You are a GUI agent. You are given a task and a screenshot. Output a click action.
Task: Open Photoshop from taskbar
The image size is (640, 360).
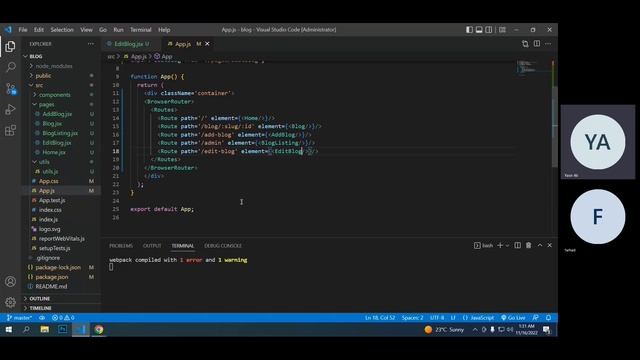62,329
